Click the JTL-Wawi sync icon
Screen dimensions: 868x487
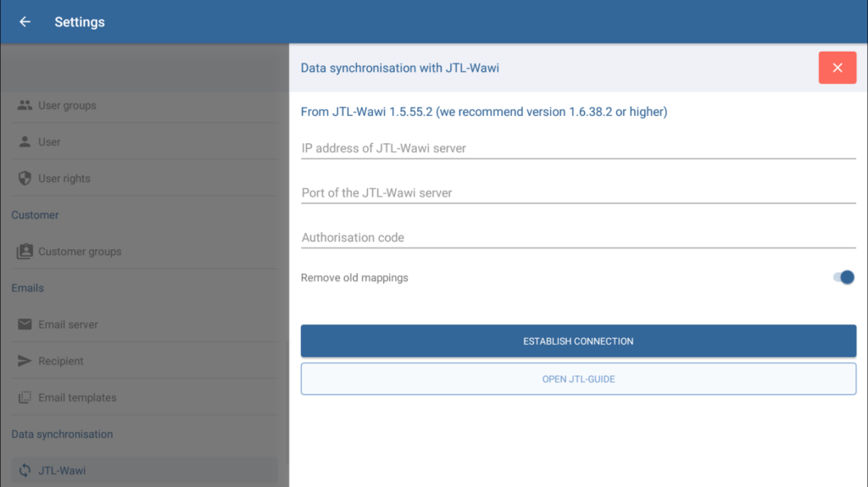25,470
